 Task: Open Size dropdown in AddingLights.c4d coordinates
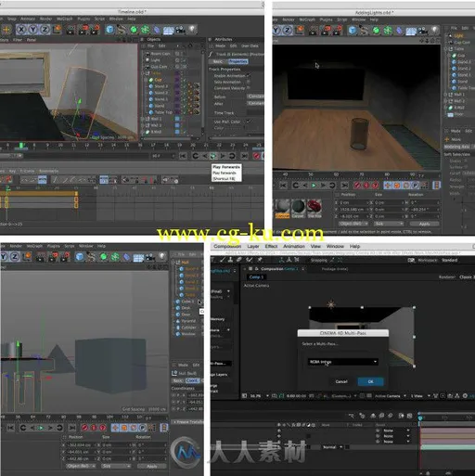tap(389, 224)
